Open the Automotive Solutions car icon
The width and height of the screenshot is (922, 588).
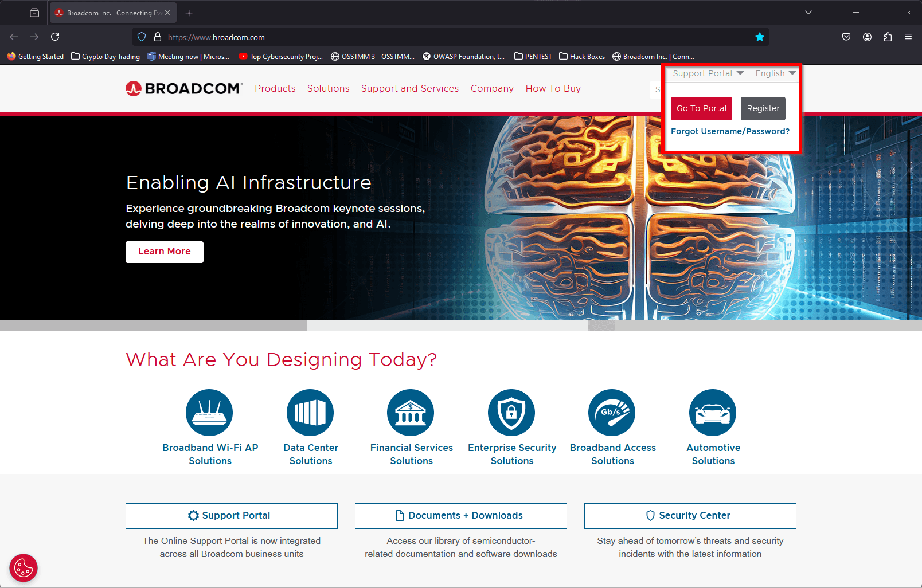[x=713, y=413]
